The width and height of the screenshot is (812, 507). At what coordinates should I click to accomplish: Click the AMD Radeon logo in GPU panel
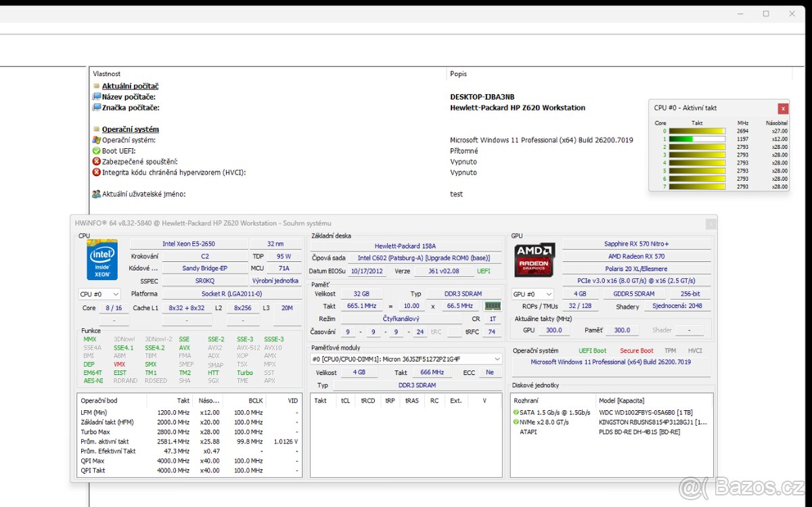(x=534, y=260)
